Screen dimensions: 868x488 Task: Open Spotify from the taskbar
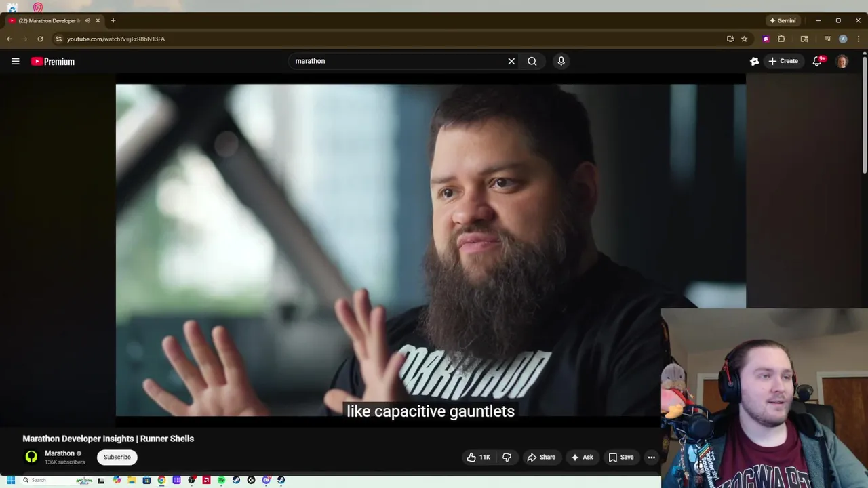point(221,481)
